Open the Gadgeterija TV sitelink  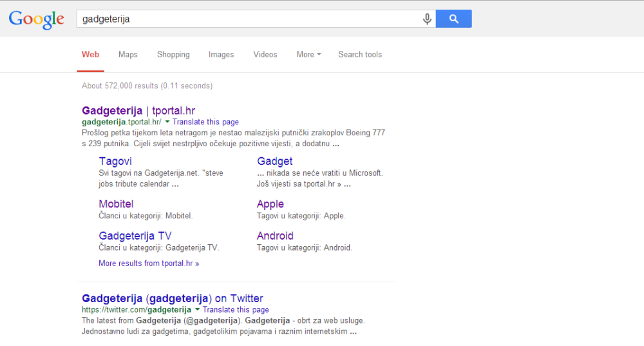pyautogui.click(x=135, y=236)
